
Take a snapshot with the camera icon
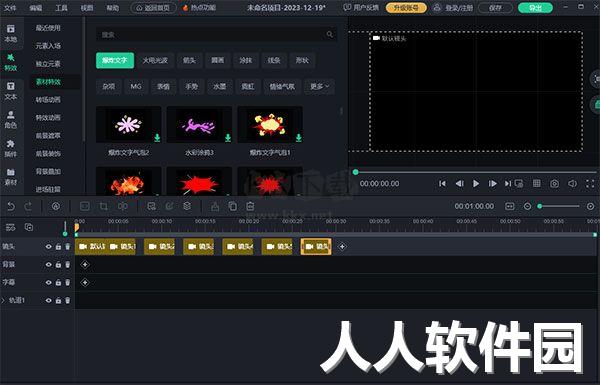(x=554, y=184)
